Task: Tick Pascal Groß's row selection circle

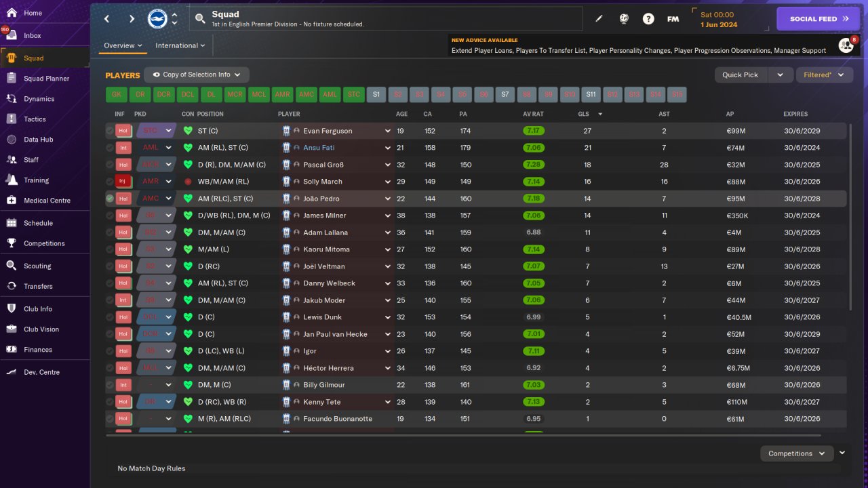Action: (110, 165)
